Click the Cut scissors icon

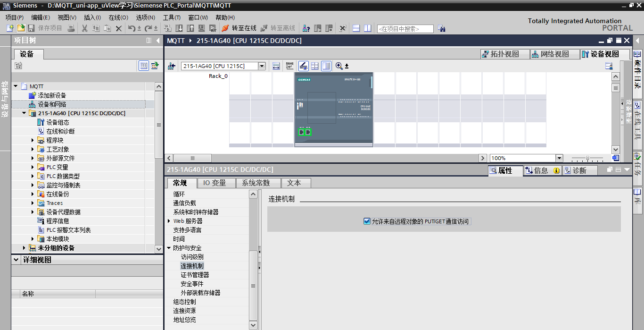coord(84,28)
